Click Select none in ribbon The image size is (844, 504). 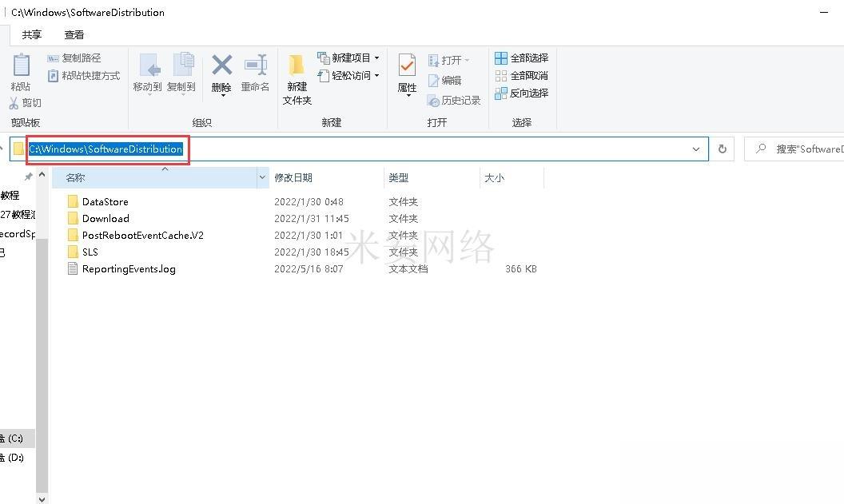click(522, 76)
